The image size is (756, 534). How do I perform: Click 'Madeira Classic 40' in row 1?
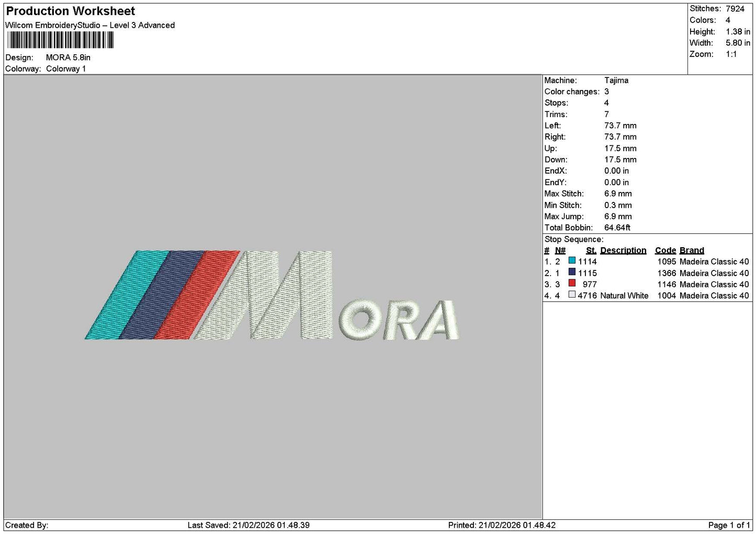714,262
